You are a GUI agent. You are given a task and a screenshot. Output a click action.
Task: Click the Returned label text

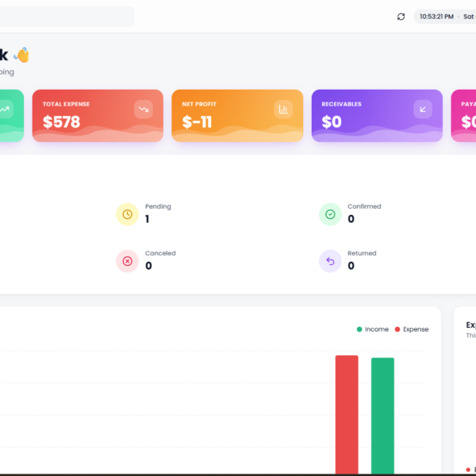362,253
